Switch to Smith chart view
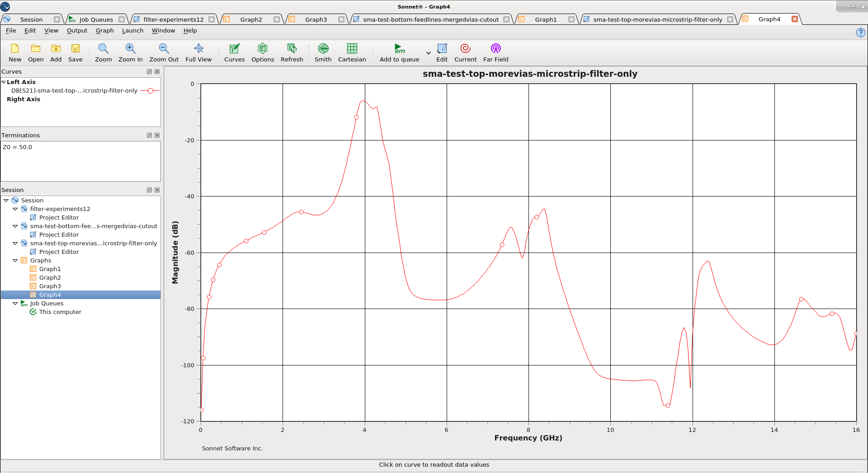The width and height of the screenshot is (868, 473). [x=323, y=48]
